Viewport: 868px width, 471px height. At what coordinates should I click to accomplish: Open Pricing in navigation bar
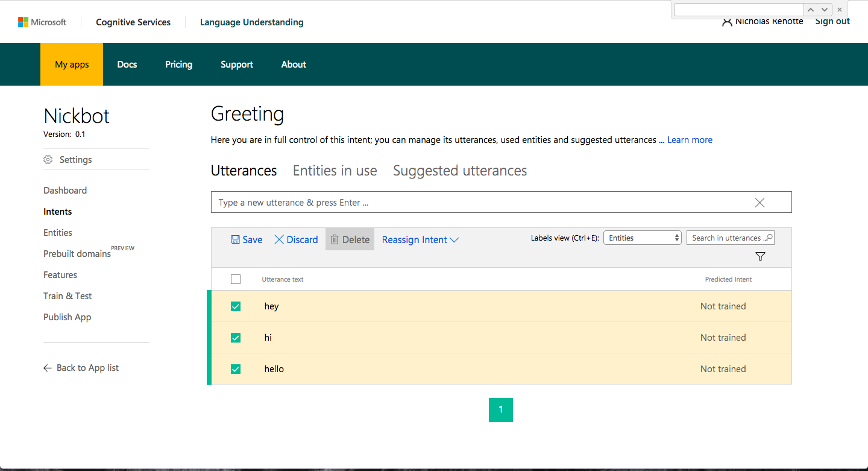tap(179, 65)
